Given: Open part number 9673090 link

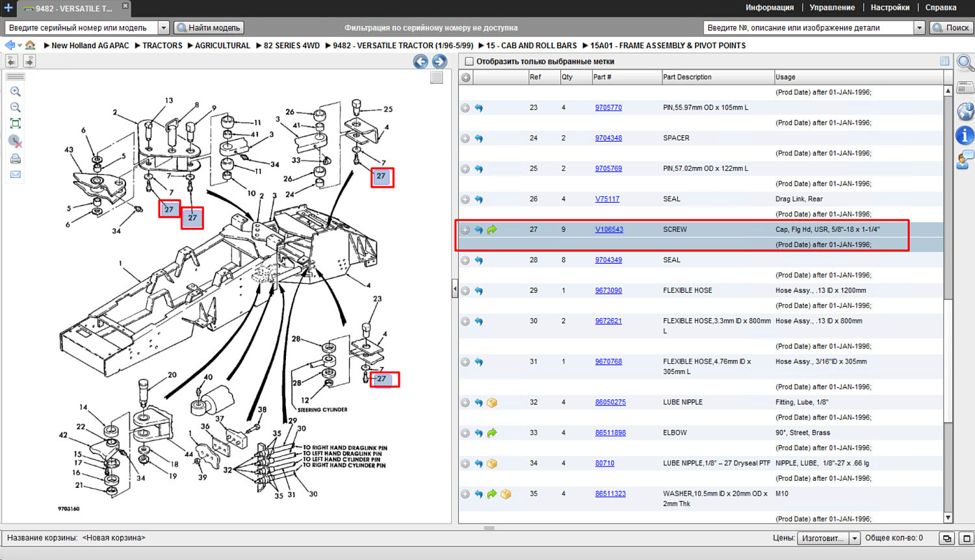Looking at the screenshot, I should click(608, 291).
